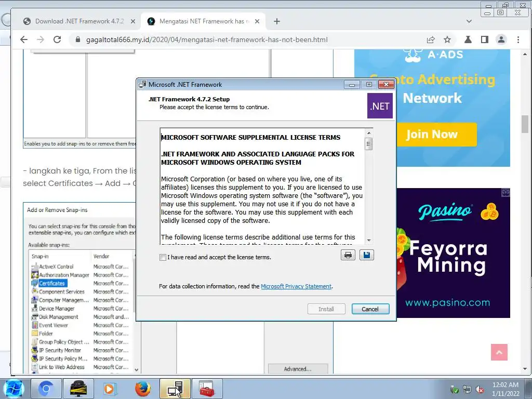
Task: Bookmark this page with the star icon
Action: click(x=447, y=39)
